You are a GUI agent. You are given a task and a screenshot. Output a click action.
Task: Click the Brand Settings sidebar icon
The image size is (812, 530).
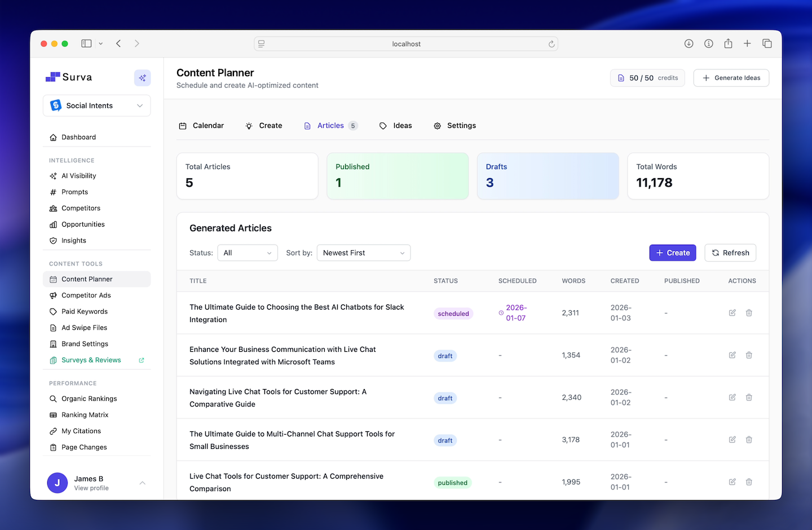pos(53,343)
